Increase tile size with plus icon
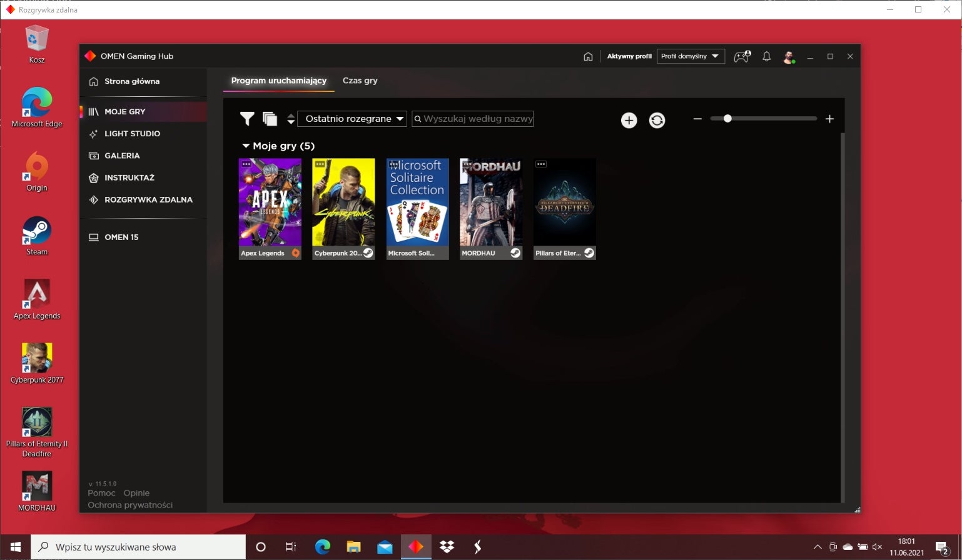Screen dimensions: 962x560 [x=829, y=119]
